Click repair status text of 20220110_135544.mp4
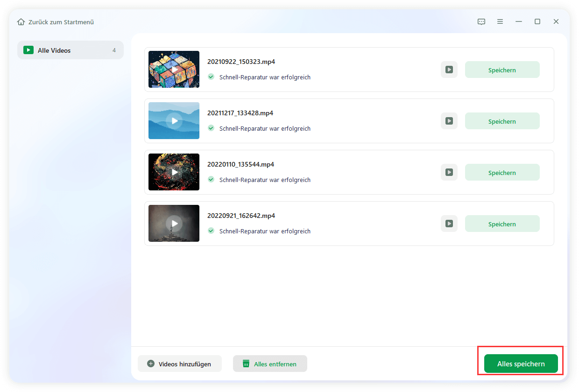 265,180
